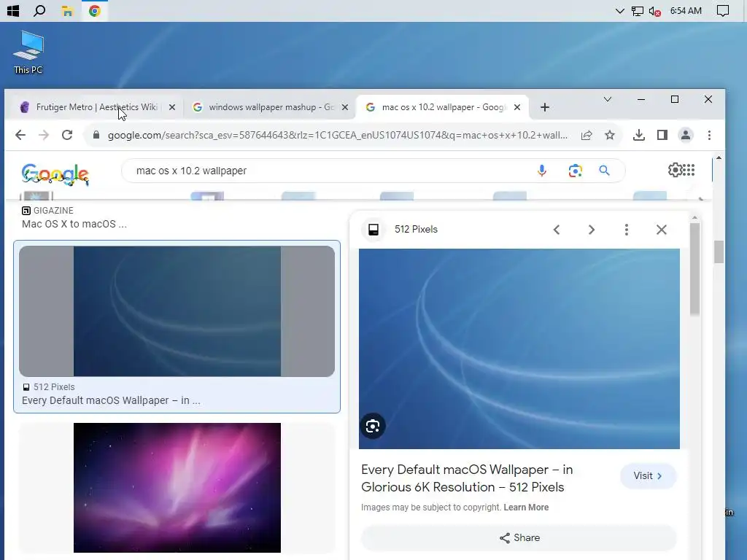747x560 pixels.
Task: Click the muted volume tray icon
Action: [655, 11]
